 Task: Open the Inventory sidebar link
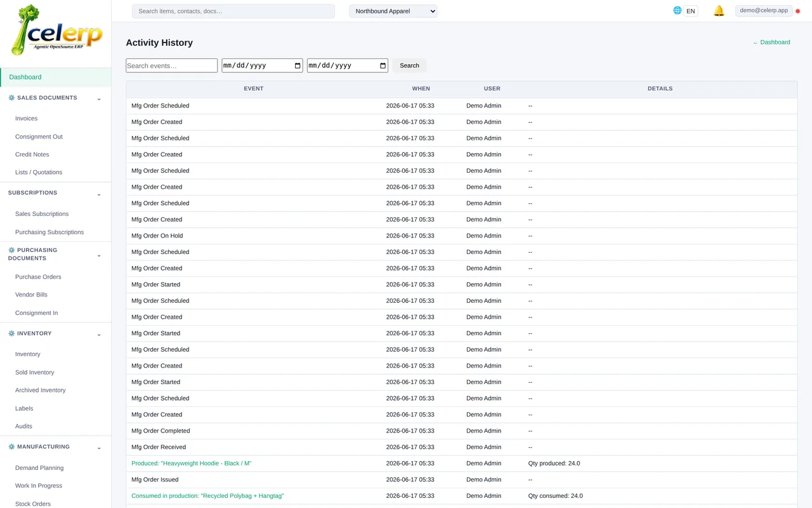(27, 354)
